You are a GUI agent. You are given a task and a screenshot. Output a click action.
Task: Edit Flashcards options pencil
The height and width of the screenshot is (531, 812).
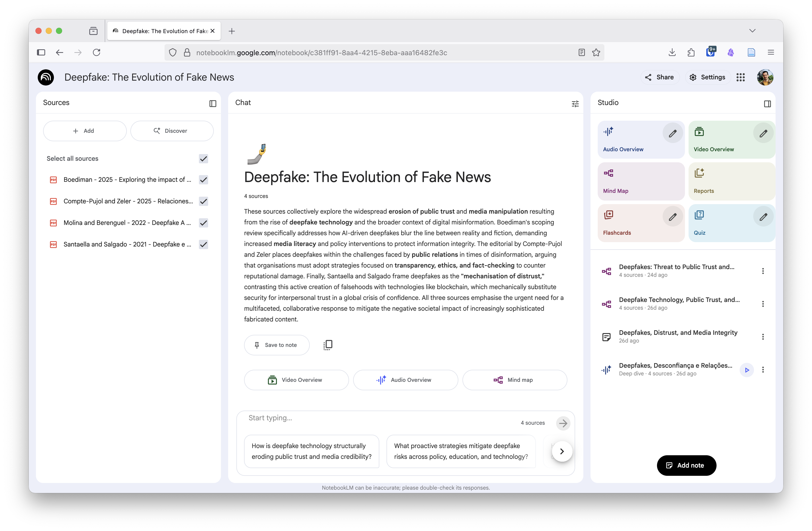tap(672, 217)
